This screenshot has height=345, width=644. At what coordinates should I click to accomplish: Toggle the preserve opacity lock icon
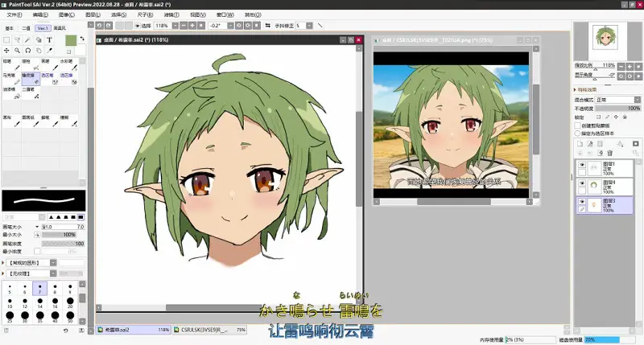point(598,117)
